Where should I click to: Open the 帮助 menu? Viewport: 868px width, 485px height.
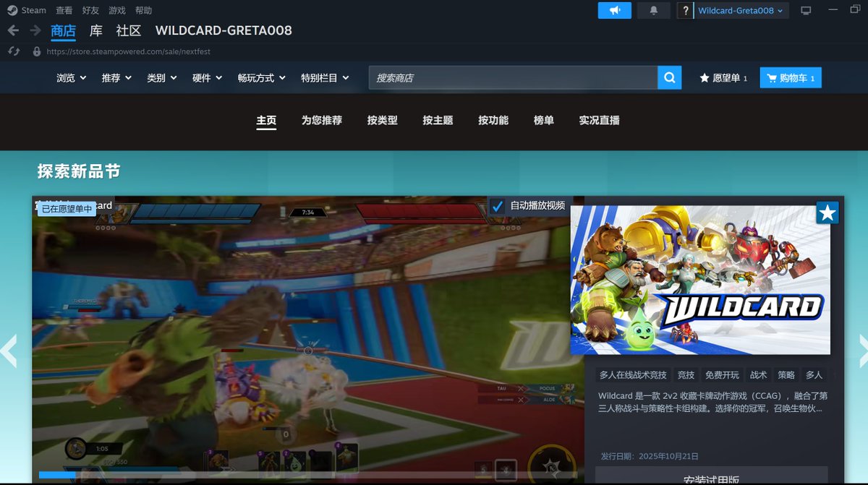tap(143, 10)
